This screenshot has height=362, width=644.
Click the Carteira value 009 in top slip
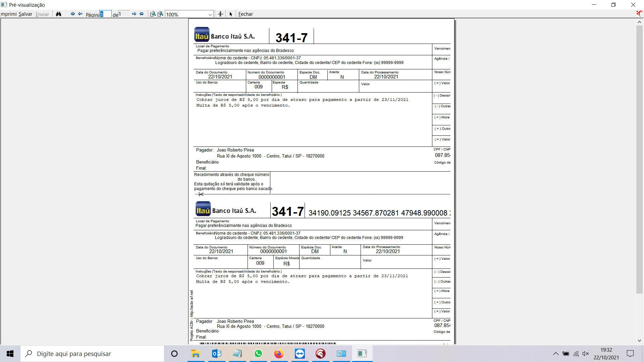point(259,87)
